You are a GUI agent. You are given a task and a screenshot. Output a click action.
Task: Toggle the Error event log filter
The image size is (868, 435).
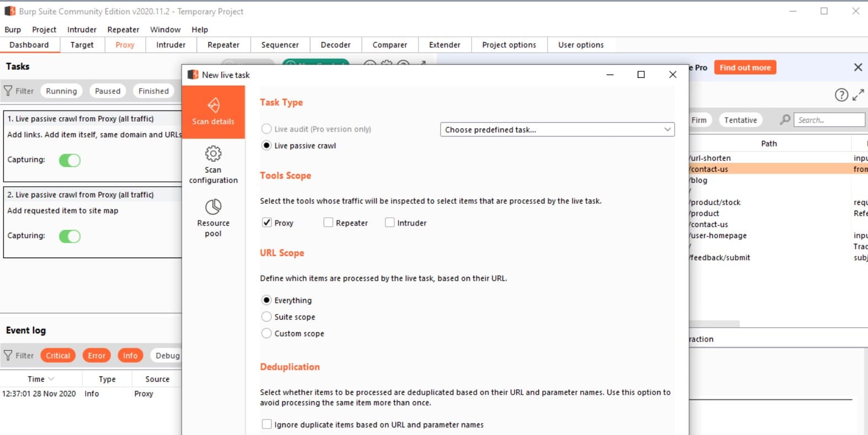pyautogui.click(x=97, y=355)
